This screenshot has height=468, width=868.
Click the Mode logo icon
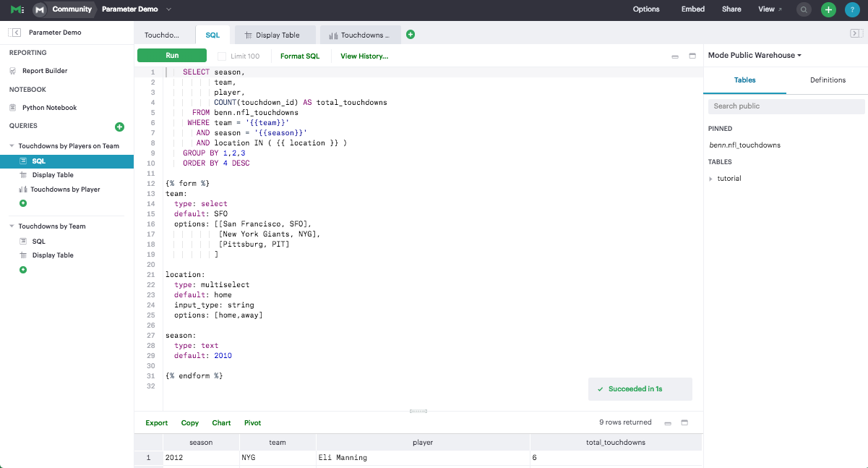click(17, 9)
